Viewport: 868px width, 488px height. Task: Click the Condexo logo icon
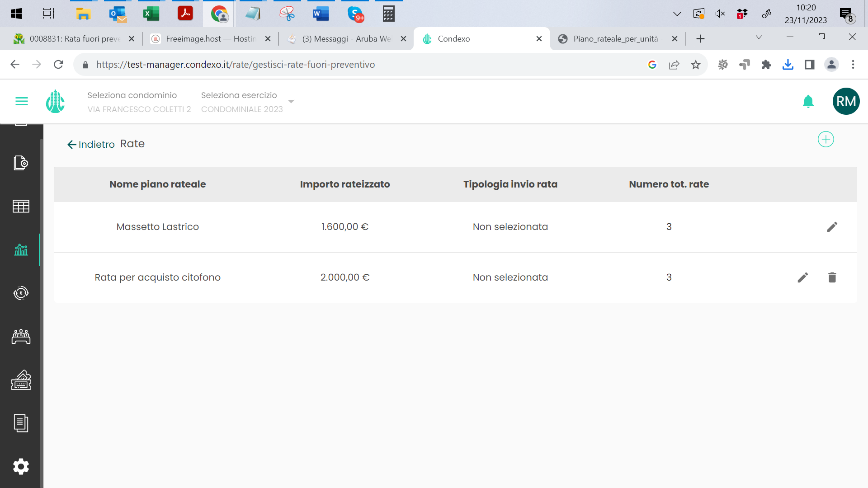click(55, 101)
